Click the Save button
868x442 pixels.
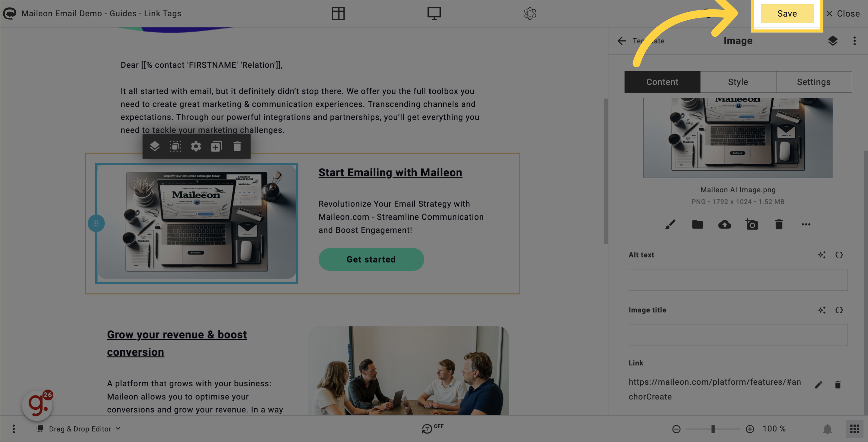pyautogui.click(x=786, y=14)
